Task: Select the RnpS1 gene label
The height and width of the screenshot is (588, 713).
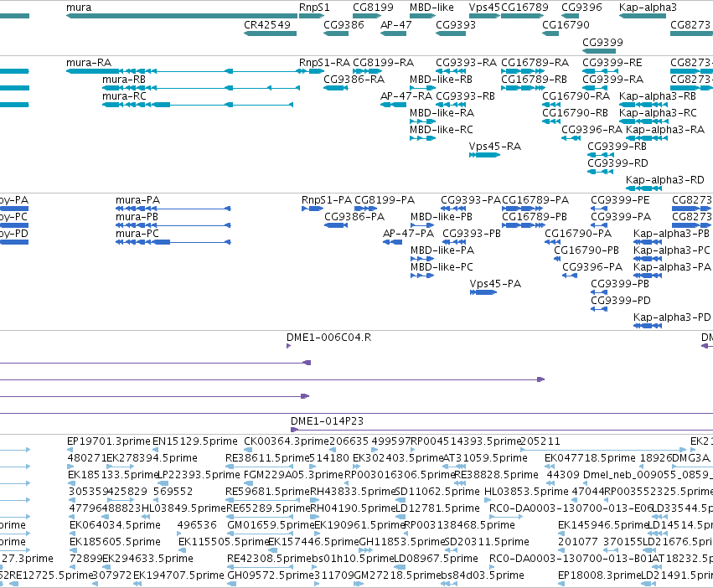Action: (x=314, y=8)
